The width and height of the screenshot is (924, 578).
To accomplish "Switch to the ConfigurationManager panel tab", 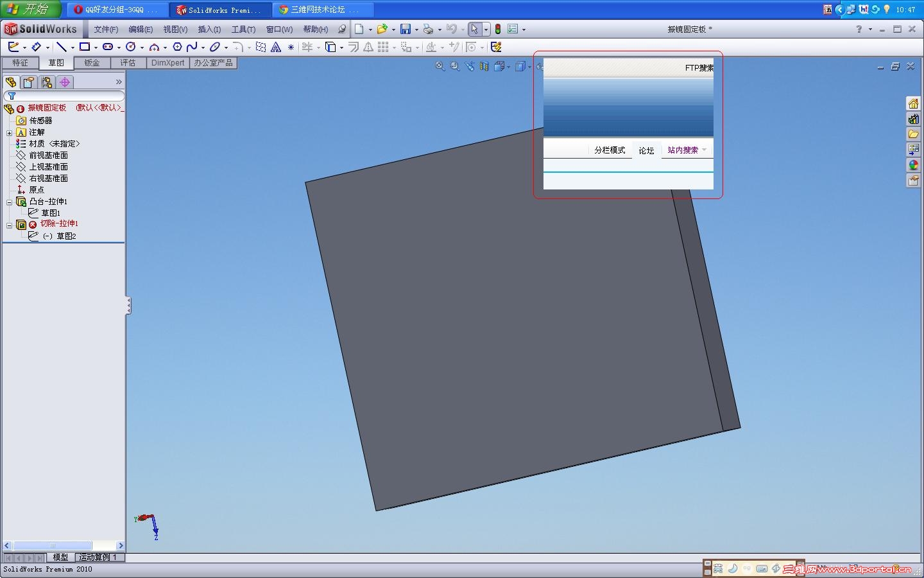I will point(47,82).
